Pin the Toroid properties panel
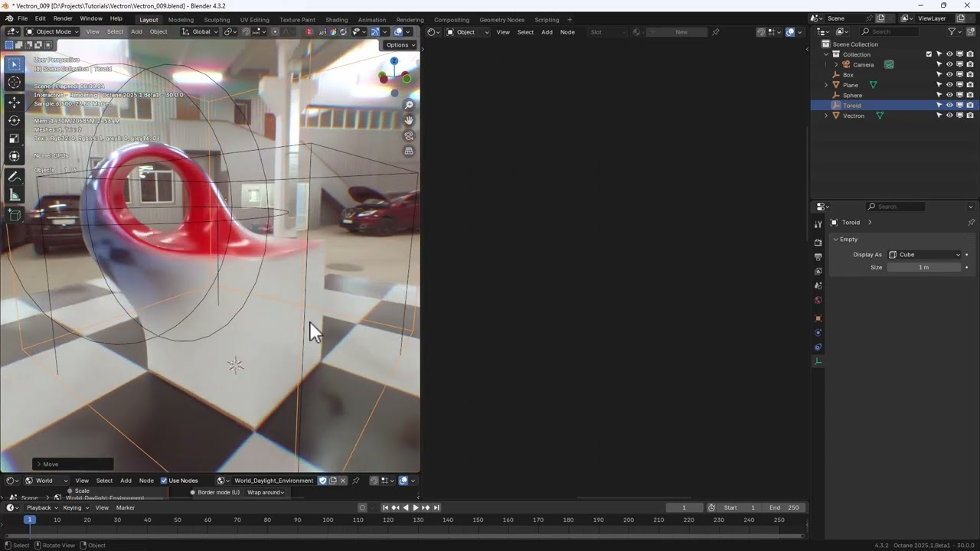This screenshot has height=551, width=980. 971,223
